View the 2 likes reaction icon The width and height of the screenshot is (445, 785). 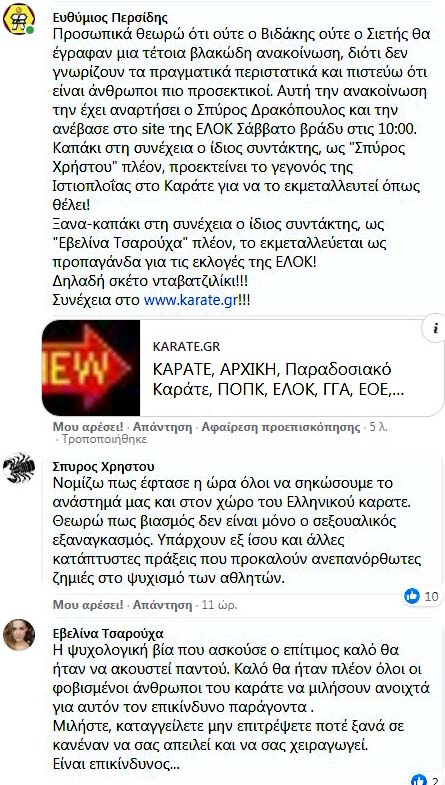pyautogui.click(x=418, y=779)
